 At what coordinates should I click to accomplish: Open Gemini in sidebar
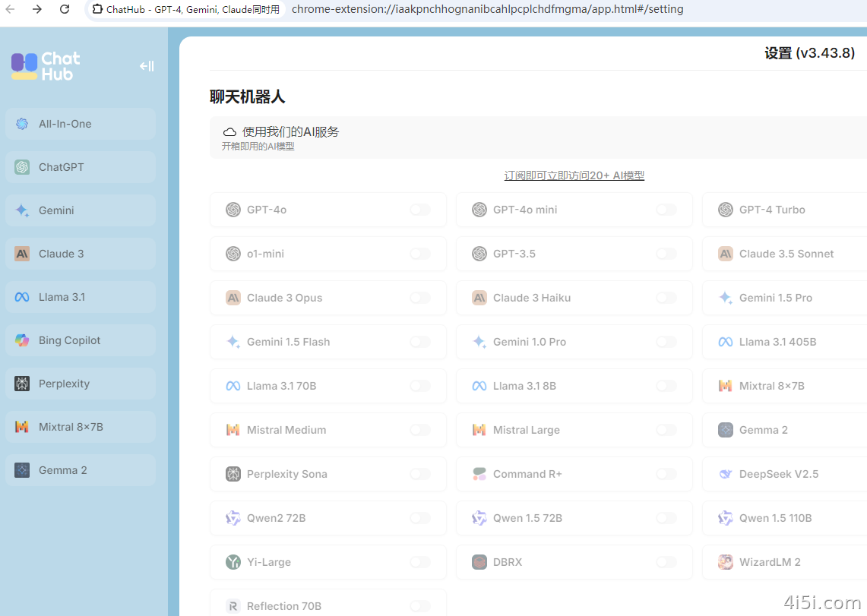(81, 210)
